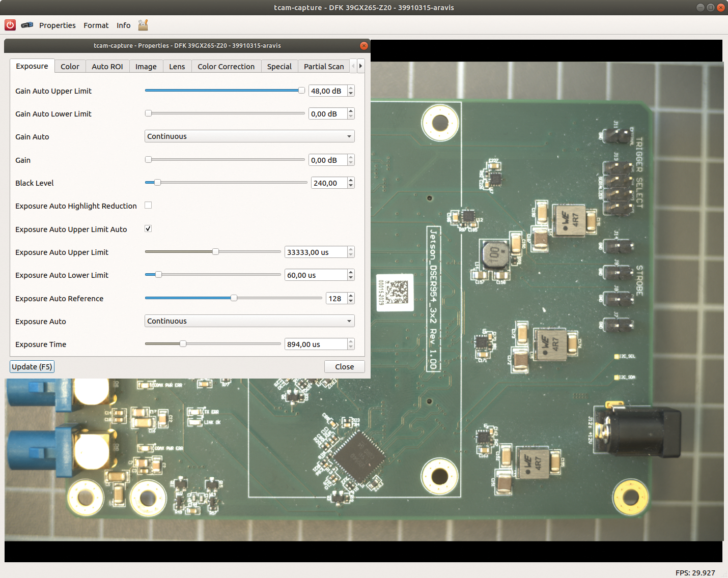This screenshot has width=728, height=578.
Task: Open the toolbox settings icon
Action: 143,25
